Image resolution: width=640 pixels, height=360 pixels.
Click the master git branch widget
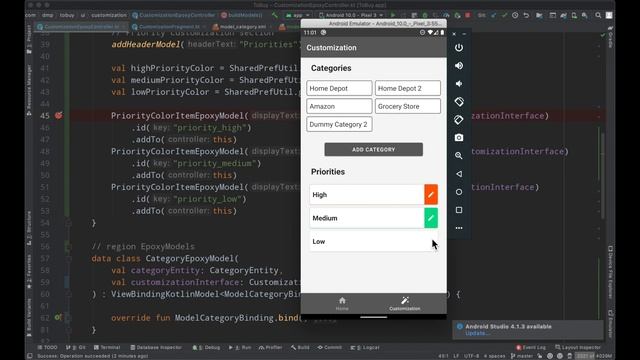pos(521,356)
